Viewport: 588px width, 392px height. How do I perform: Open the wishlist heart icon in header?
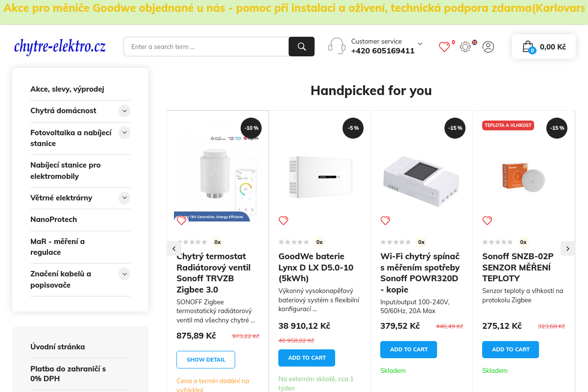[444, 47]
